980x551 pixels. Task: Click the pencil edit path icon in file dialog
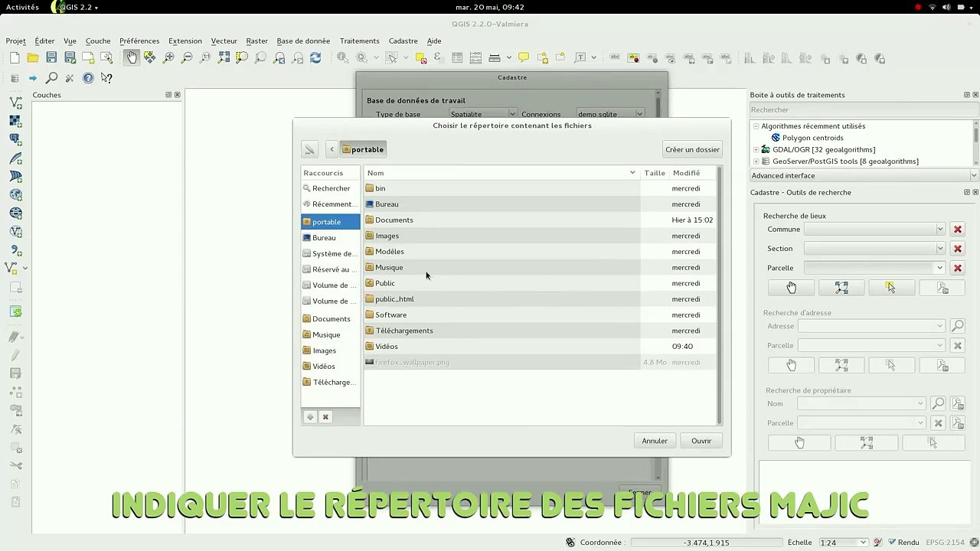click(x=309, y=149)
